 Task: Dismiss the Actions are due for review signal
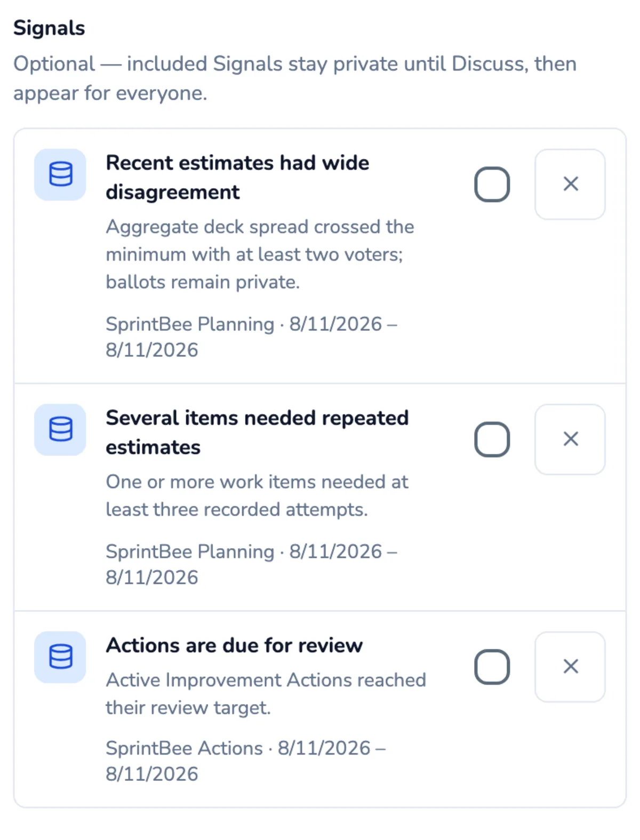coord(570,667)
